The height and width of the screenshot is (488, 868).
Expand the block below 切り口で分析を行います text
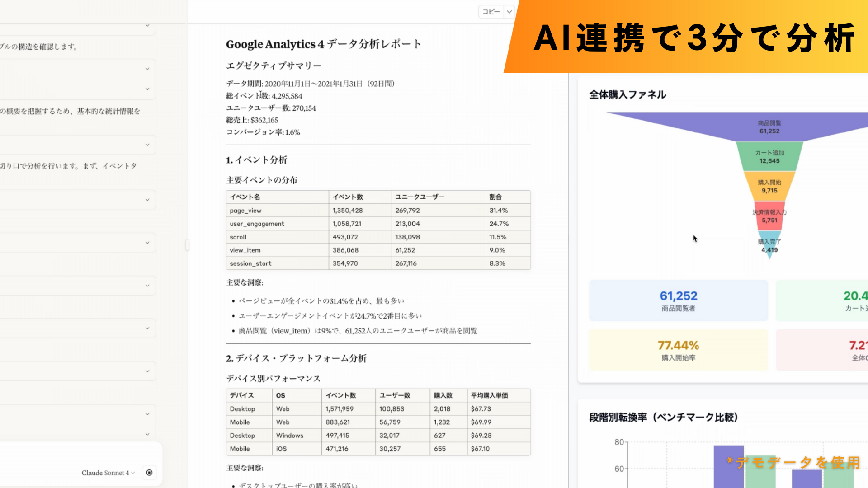pos(147,200)
